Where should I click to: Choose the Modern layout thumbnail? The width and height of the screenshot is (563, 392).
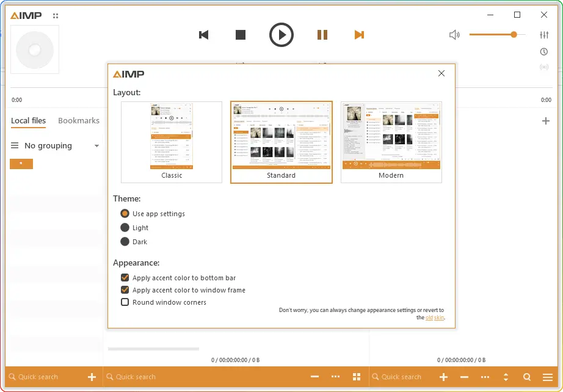391,142
